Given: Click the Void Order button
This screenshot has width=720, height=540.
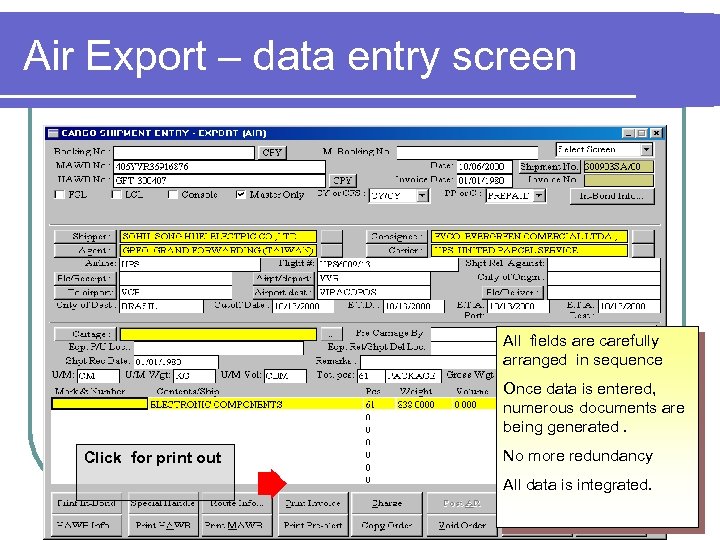Looking at the screenshot, I should tap(461, 525).
